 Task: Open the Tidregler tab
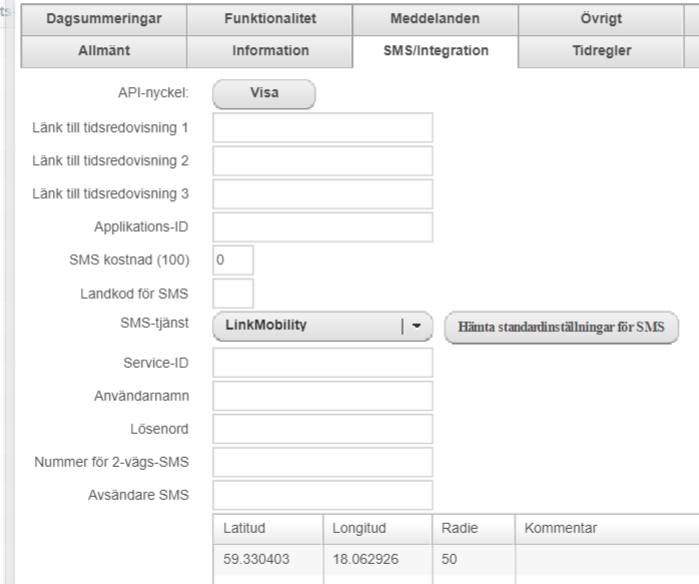click(x=601, y=50)
